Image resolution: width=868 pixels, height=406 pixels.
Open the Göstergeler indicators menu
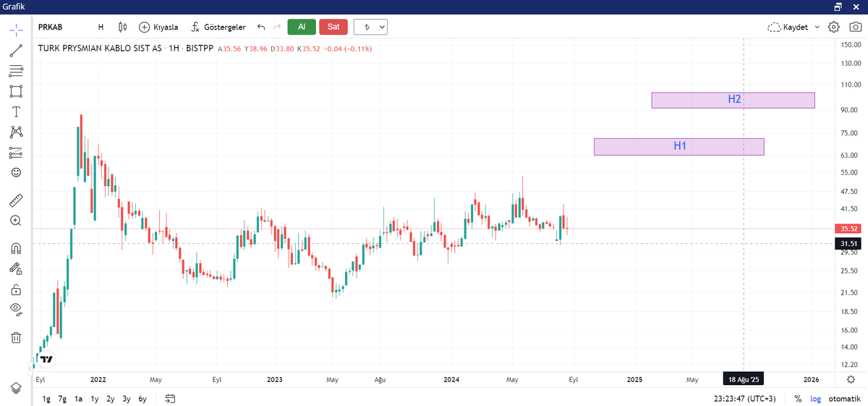click(218, 27)
